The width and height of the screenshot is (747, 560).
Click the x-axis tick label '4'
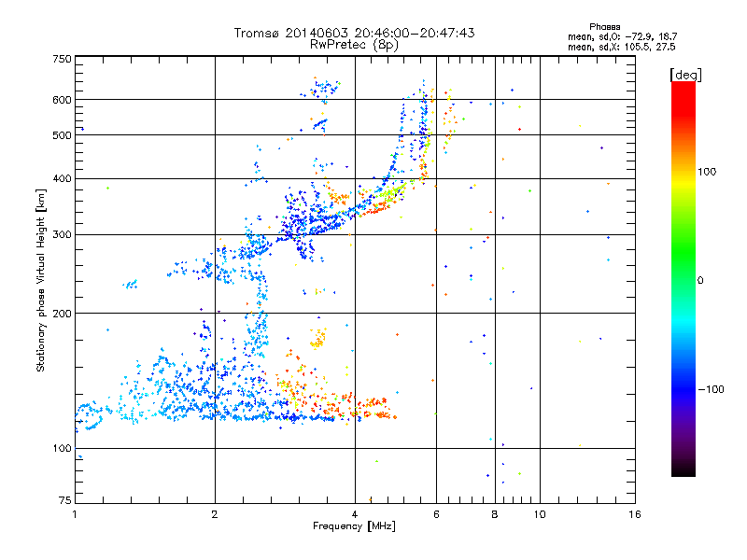click(355, 514)
